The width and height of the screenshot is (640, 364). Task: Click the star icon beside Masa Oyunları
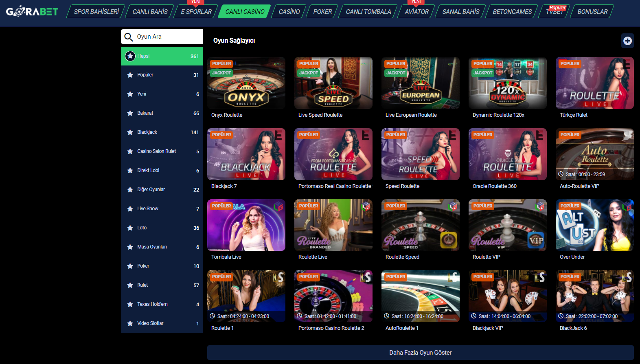click(130, 247)
